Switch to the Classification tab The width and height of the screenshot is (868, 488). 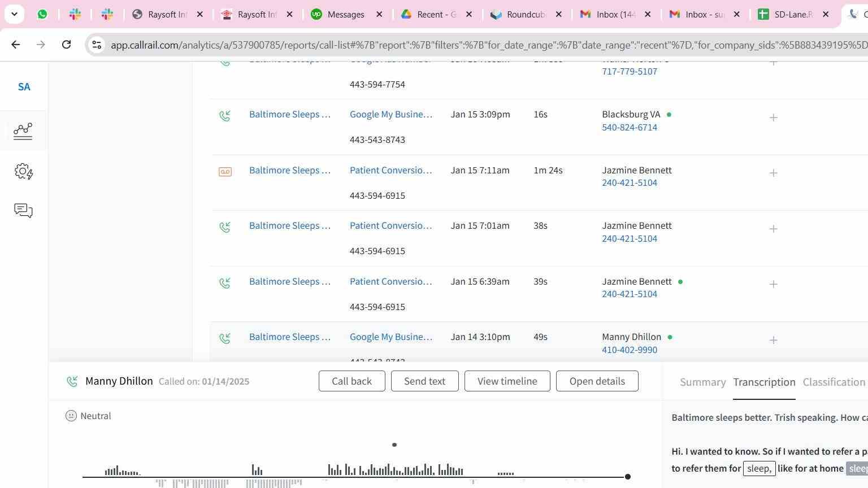(x=834, y=382)
